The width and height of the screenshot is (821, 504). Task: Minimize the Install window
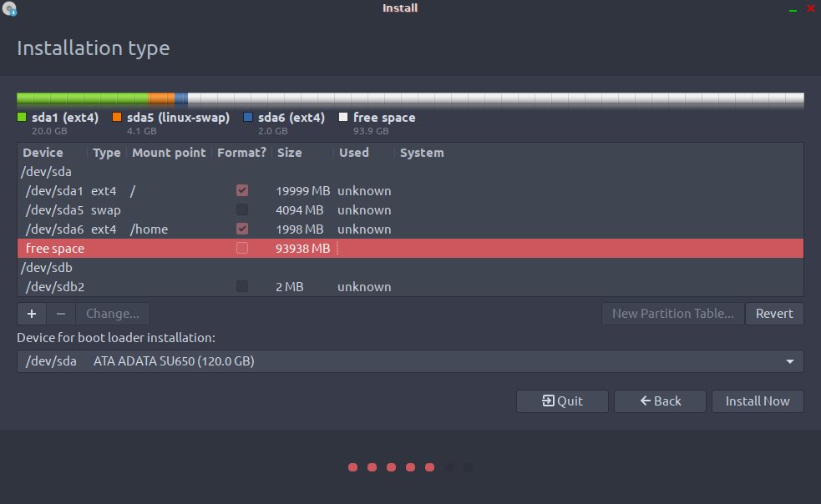[792, 9]
